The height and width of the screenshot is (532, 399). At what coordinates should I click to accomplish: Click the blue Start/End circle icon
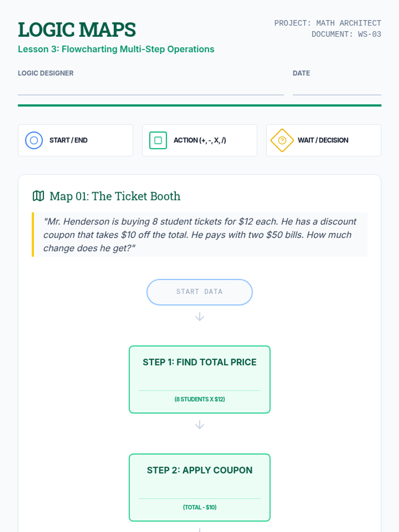34,140
